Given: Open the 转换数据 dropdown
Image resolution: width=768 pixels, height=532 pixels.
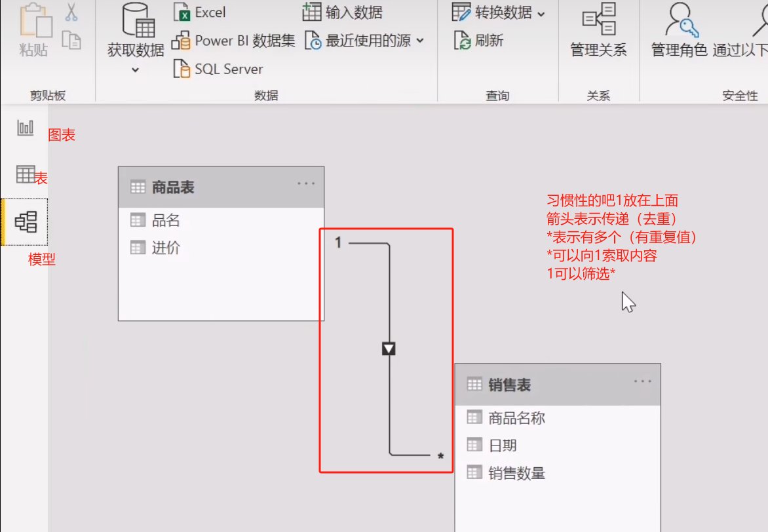Looking at the screenshot, I should [x=541, y=14].
